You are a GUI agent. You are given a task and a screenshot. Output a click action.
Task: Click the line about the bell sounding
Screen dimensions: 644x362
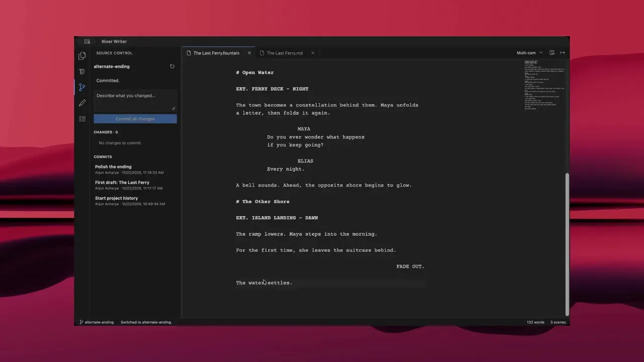coord(324,185)
